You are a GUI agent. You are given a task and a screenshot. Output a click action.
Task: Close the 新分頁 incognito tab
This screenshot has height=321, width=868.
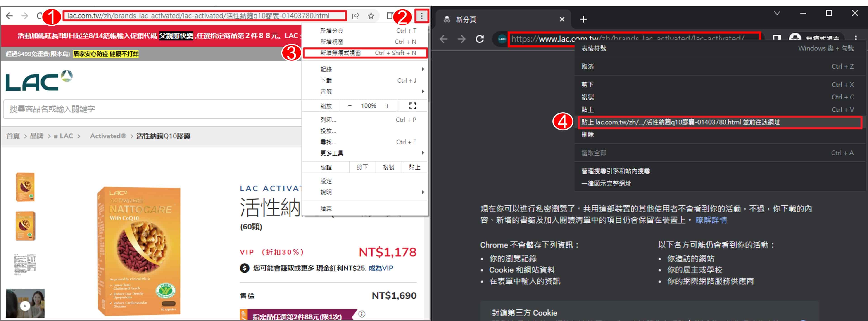562,19
